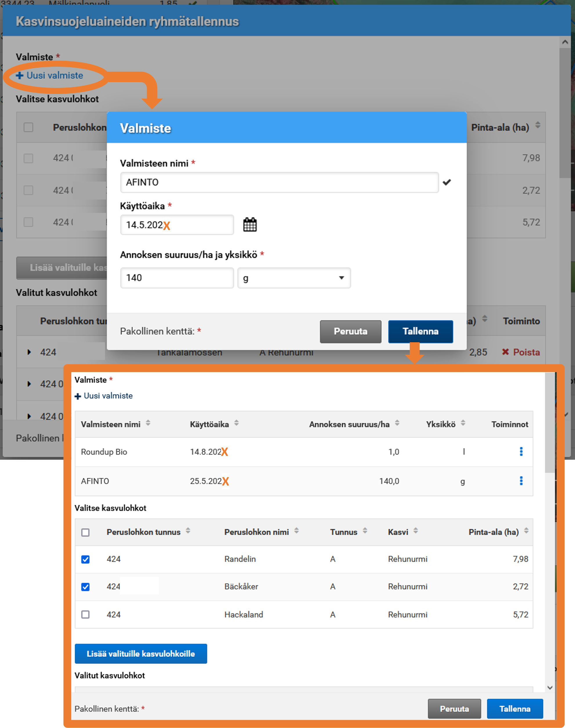Uncheck the Bäckåker parcel checkbox
This screenshot has height=728, width=575.
tap(86, 587)
